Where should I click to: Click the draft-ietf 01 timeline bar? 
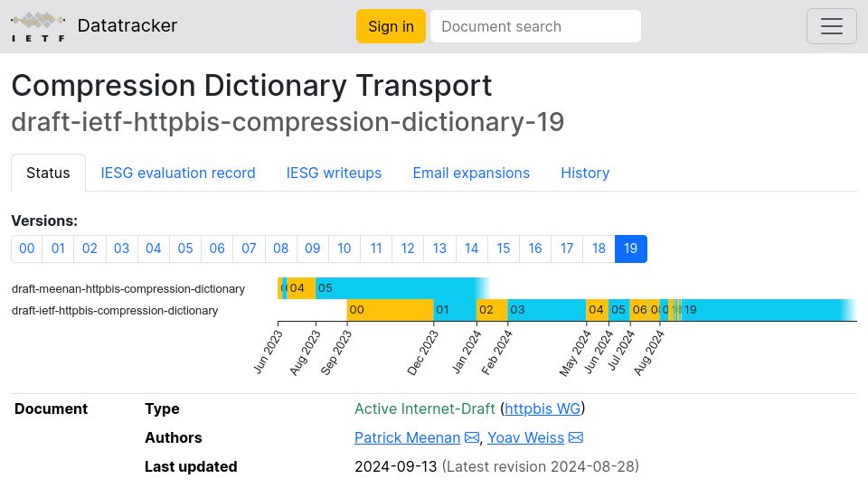455,310
